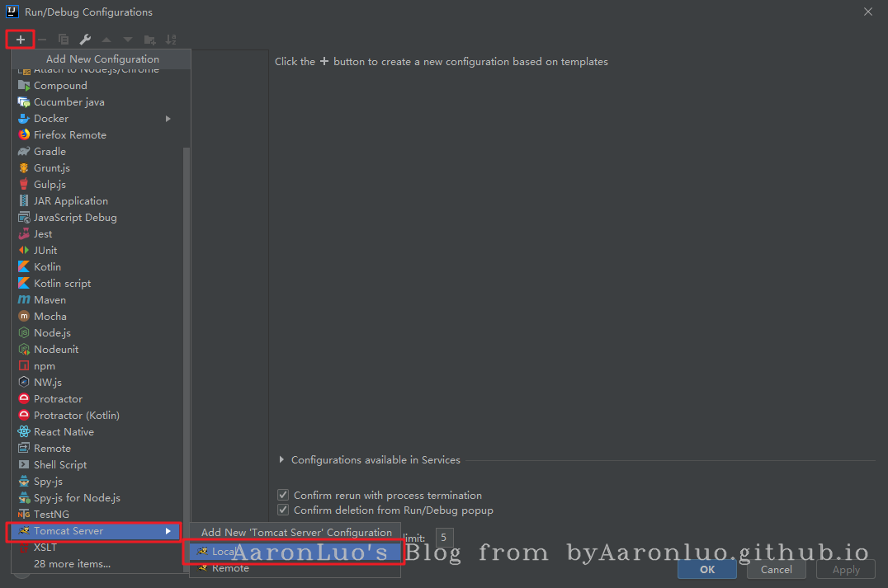
Task: Select the Maven icon item
Action: pyautogui.click(x=24, y=300)
